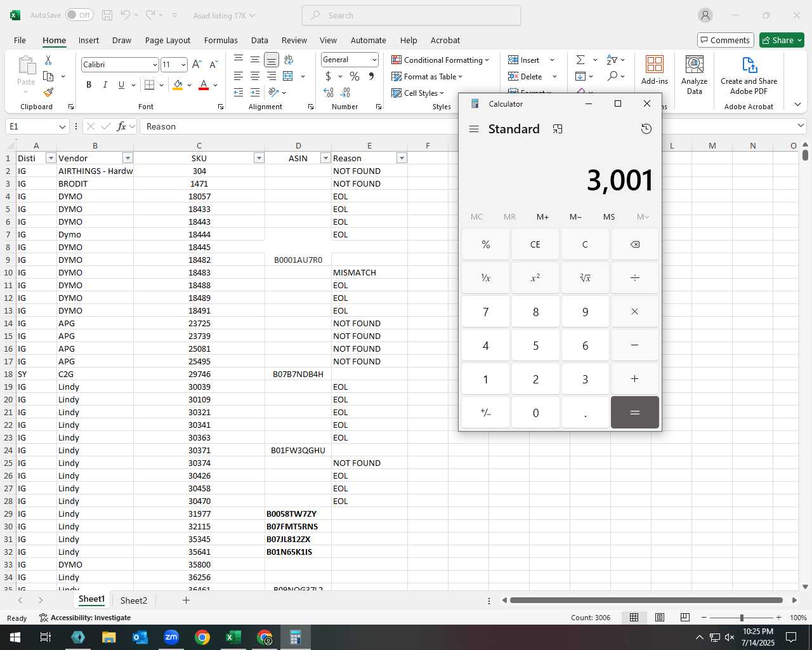
Task: Click the zoom slider handle
Action: point(742,618)
